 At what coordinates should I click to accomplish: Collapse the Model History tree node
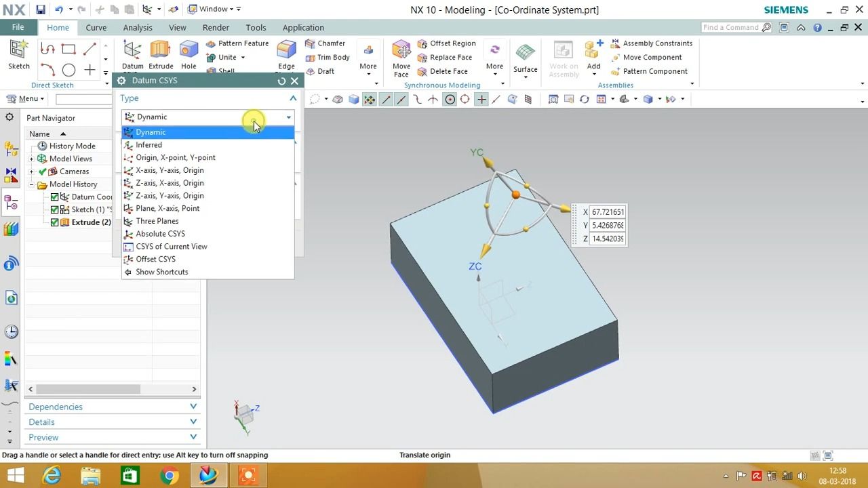31,184
